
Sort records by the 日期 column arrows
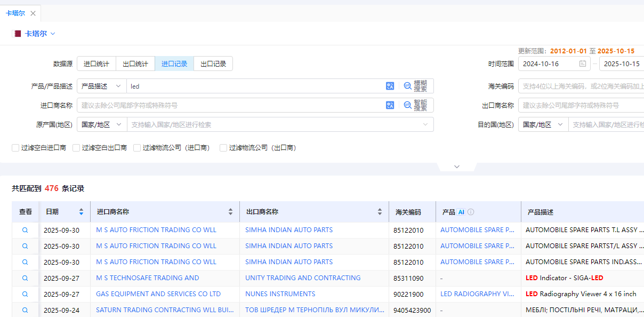(x=82, y=211)
